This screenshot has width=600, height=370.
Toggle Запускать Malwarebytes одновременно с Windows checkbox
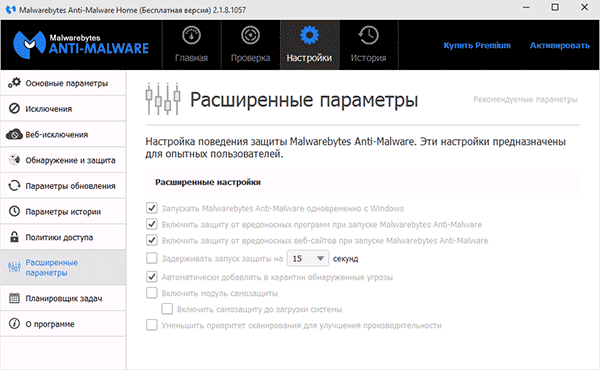(x=152, y=208)
